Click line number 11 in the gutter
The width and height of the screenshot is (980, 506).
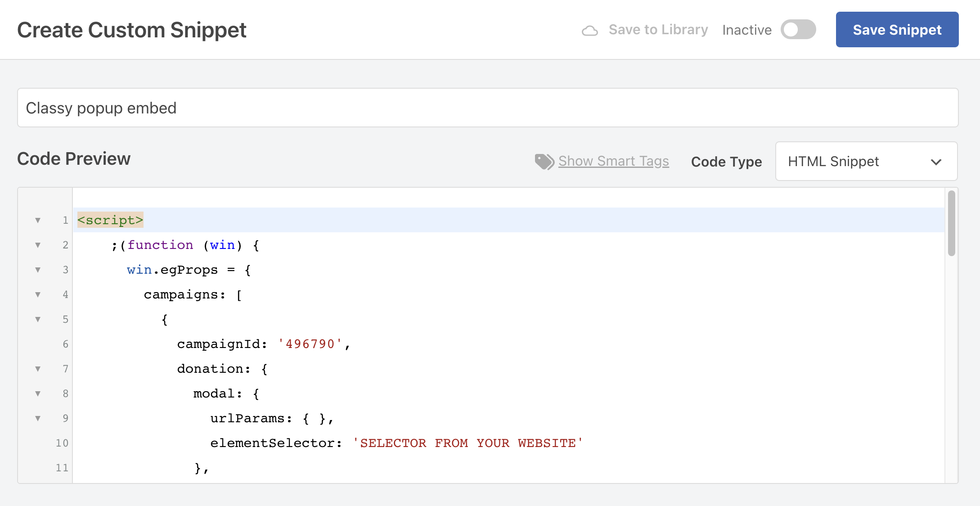(x=62, y=468)
